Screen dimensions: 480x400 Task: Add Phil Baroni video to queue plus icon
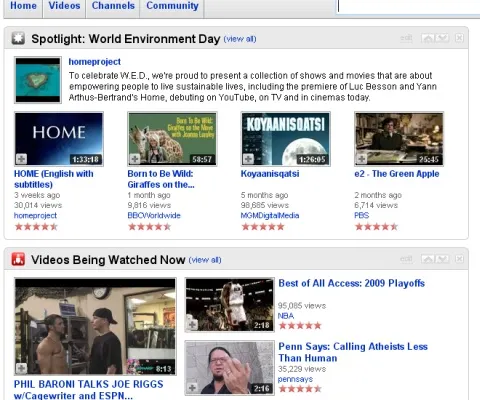(22, 368)
